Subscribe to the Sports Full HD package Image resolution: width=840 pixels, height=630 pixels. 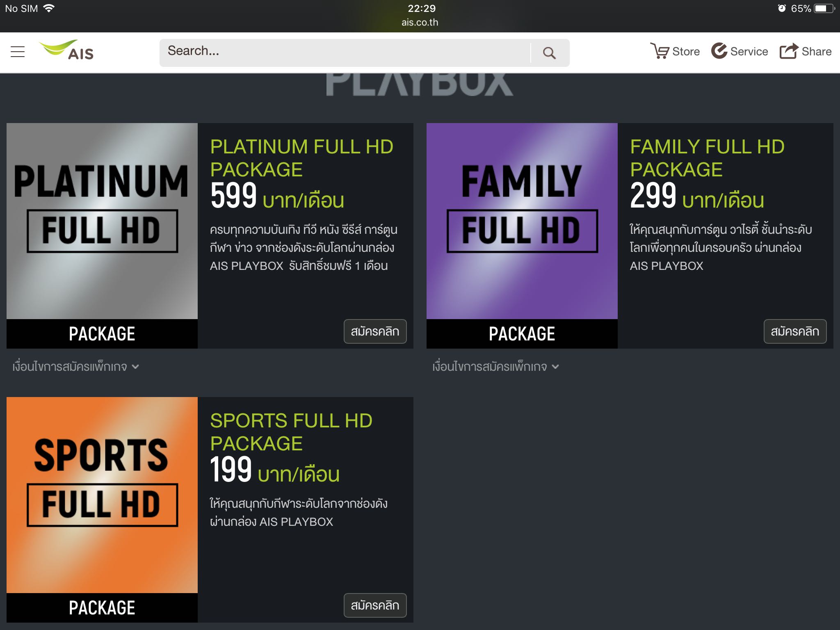[x=375, y=605]
